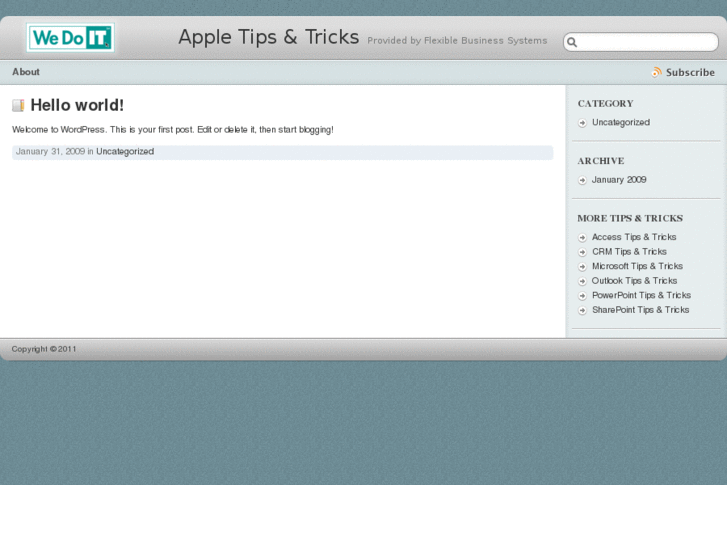Focus the search input field
This screenshot has height=545, width=727.
coord(641,42)
